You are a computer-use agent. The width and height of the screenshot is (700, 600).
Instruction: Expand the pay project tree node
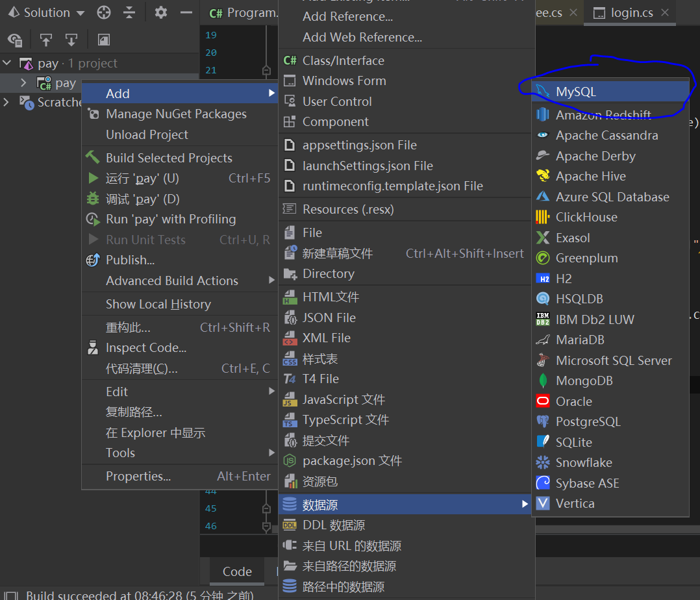coord(23,83)
